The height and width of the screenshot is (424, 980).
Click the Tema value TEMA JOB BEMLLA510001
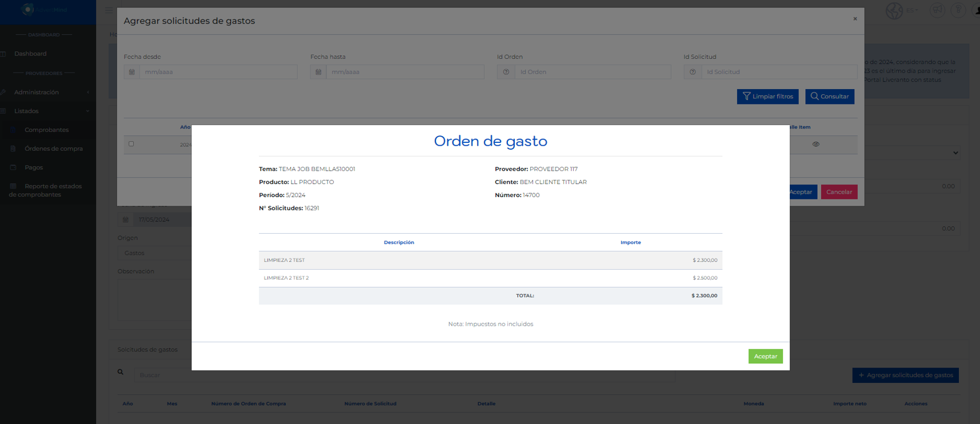coord(317,169)
